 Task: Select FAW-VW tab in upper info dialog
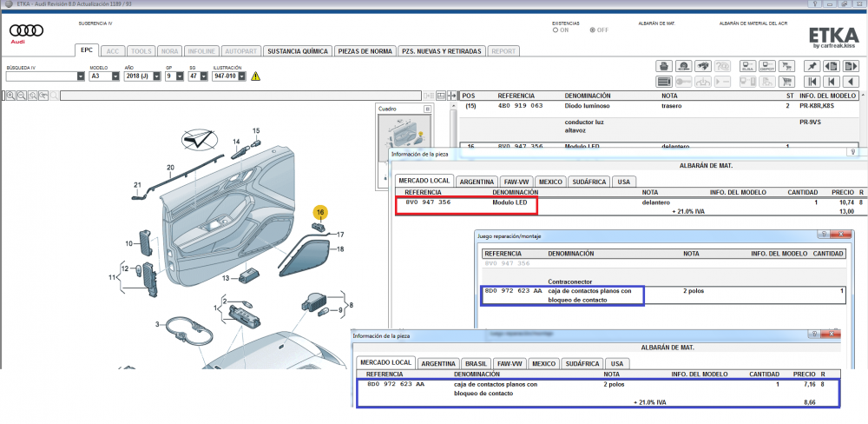[516, 182]
